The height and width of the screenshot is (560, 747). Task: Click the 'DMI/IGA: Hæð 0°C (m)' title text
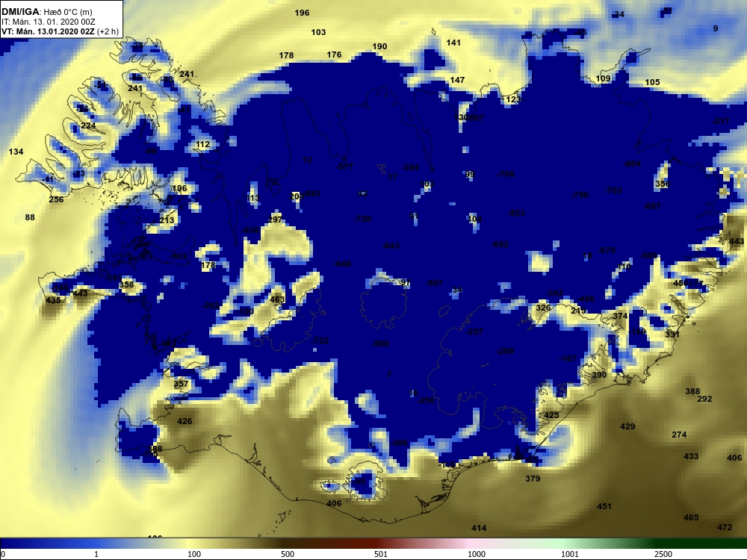coord(47,12)
